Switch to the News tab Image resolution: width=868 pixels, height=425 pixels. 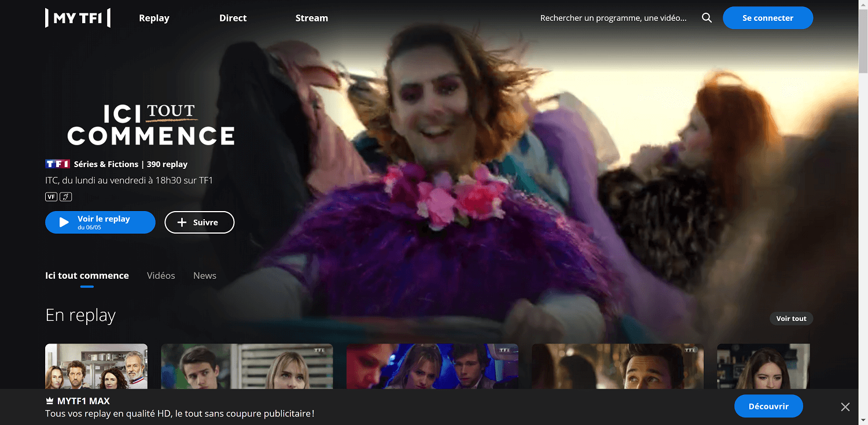coord(205,276)
